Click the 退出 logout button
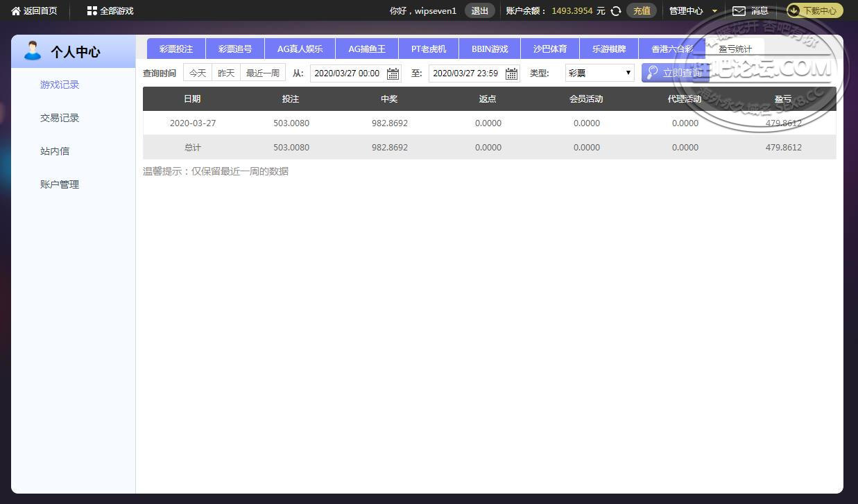This screenshot has width=858, height=504. pyautogui.click(x=479, y=10)
